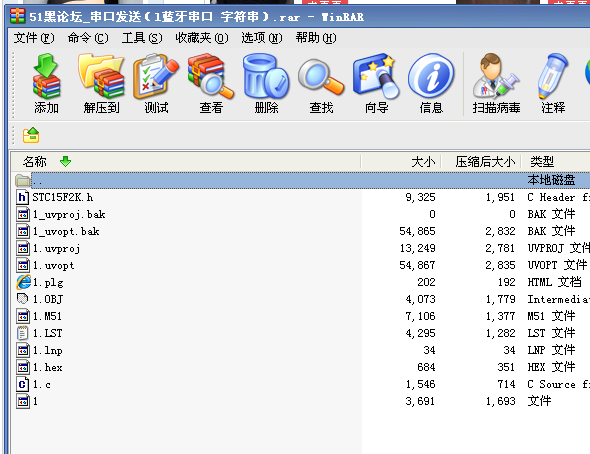This screenshot has height=454, width=590.
Task: Open the 帮助(H) menu
Action: 316,38
